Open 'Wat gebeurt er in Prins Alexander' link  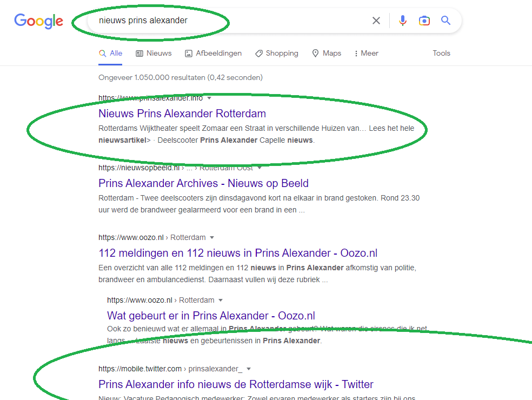click(211, 316)
